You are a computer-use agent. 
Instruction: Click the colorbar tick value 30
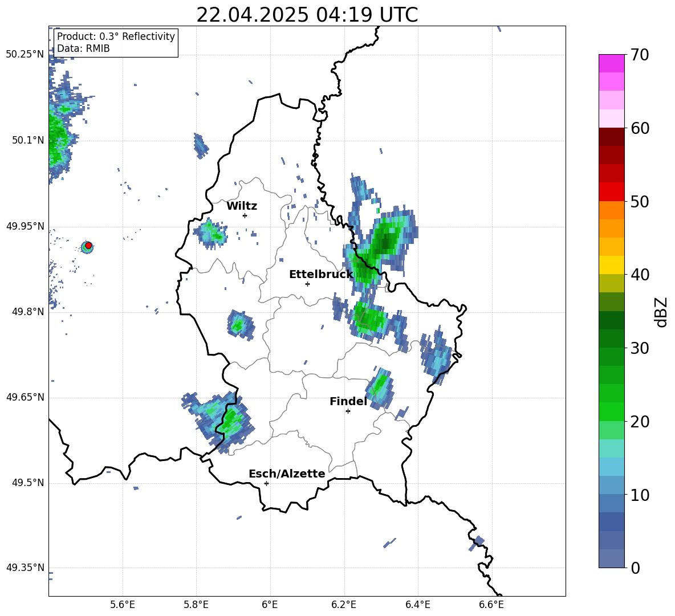tap(640, 348)
